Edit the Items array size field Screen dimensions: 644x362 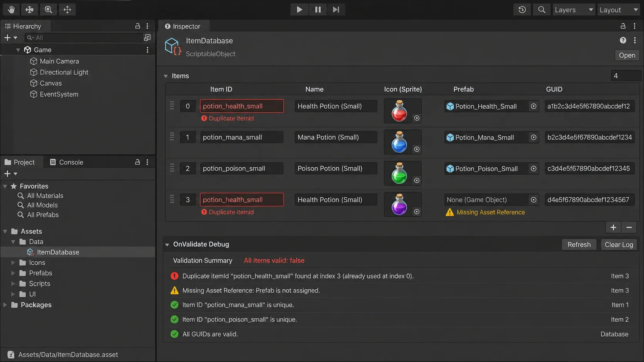click(x=626, y=76)
